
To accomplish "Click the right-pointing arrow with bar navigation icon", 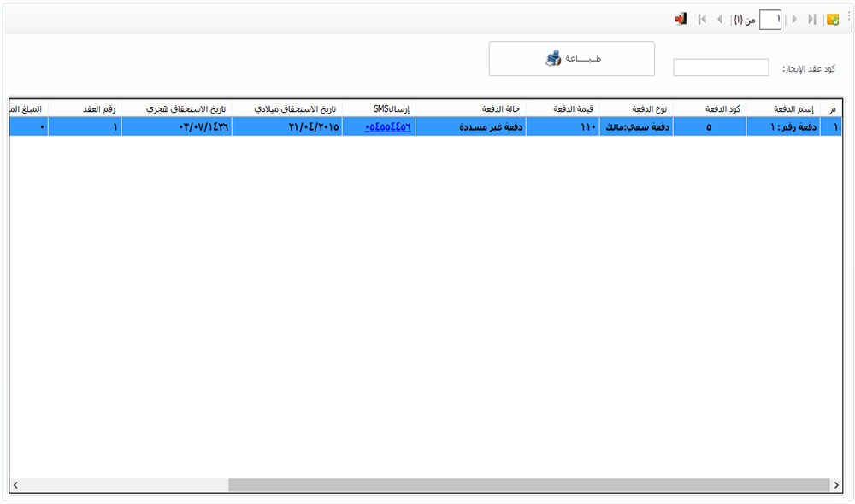I will tap(811, 20).
